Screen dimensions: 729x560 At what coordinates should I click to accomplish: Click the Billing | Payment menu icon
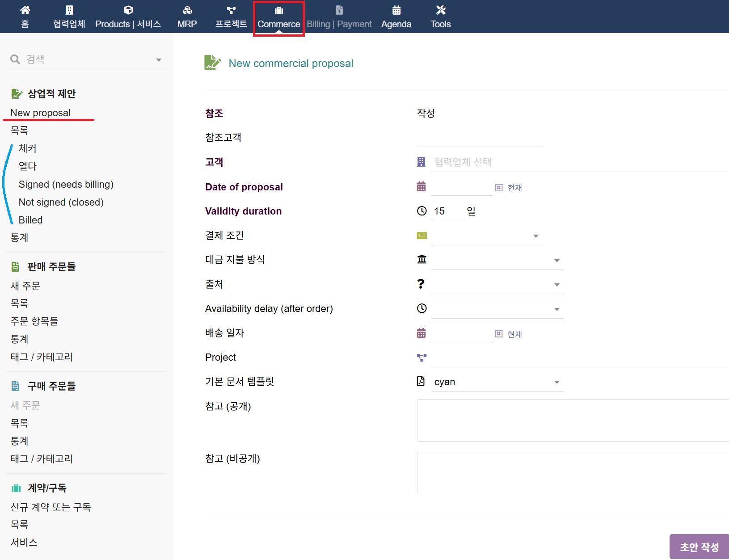pos(339,10)
